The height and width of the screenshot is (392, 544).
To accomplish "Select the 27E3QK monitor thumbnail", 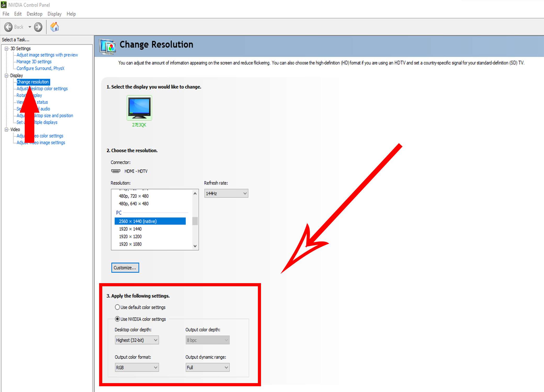I will pyautogui.click(x=139, y=108).
